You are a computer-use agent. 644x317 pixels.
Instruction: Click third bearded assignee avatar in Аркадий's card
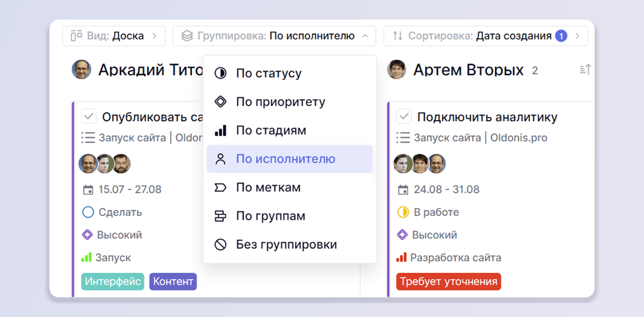pos(122,163)
